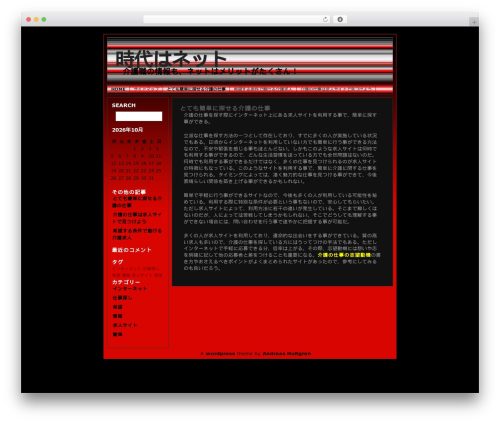This screenshot has width=500, height=423.
Task: Click the 求人サイト tag in the tag cloud
Action: (142, 275)
